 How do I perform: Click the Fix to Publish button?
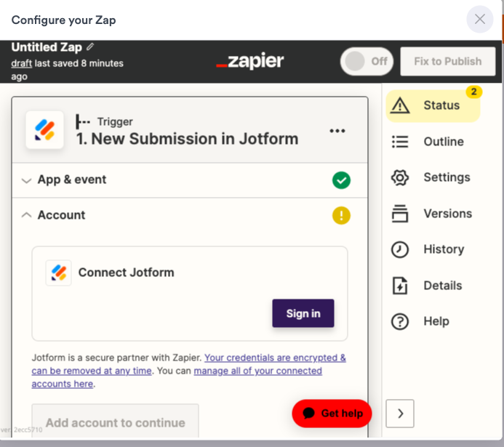click(448, 62)
